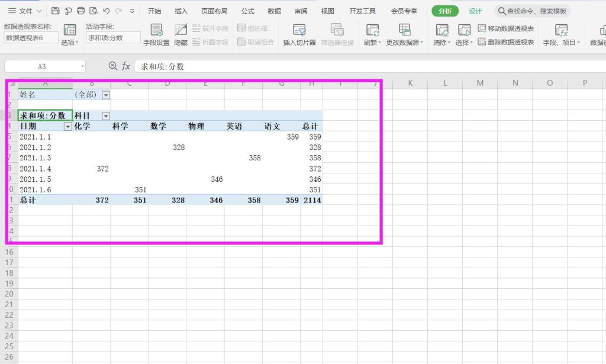Select row header 20
Screen dimensions: 606x364
pos(9,294)
